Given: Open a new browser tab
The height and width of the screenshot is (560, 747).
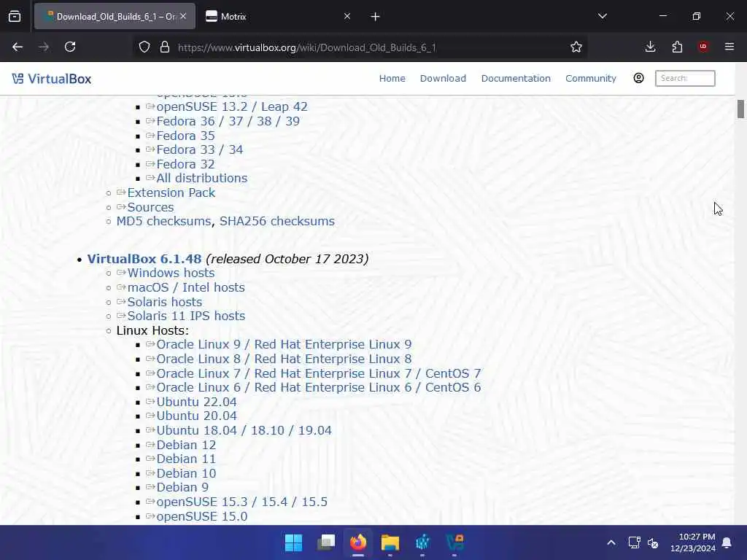Looking at the screenshot, I should pyautogui.click(x=376, y=17).
